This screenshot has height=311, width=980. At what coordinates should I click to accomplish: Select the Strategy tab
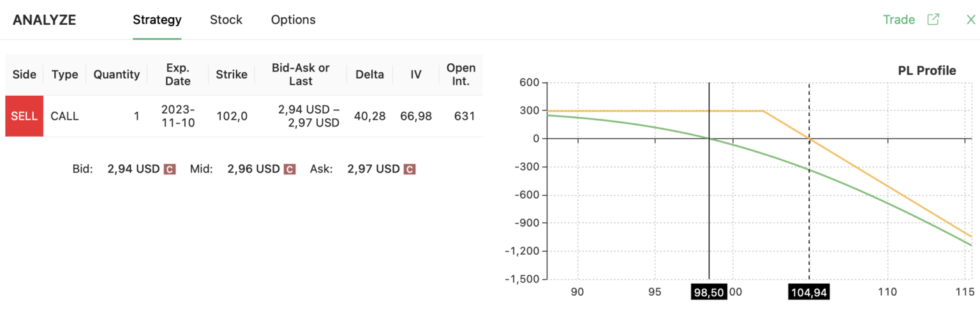(x=157, y=20)
